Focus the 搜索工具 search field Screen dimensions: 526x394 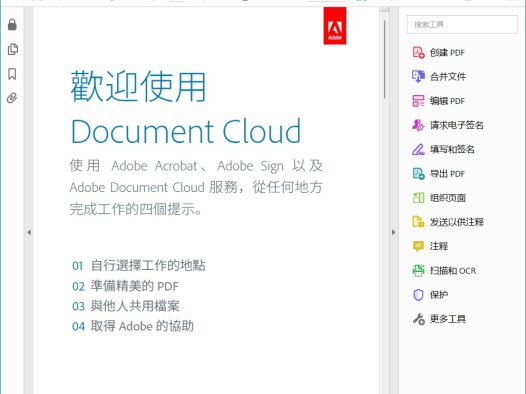[x=462, y=24]
